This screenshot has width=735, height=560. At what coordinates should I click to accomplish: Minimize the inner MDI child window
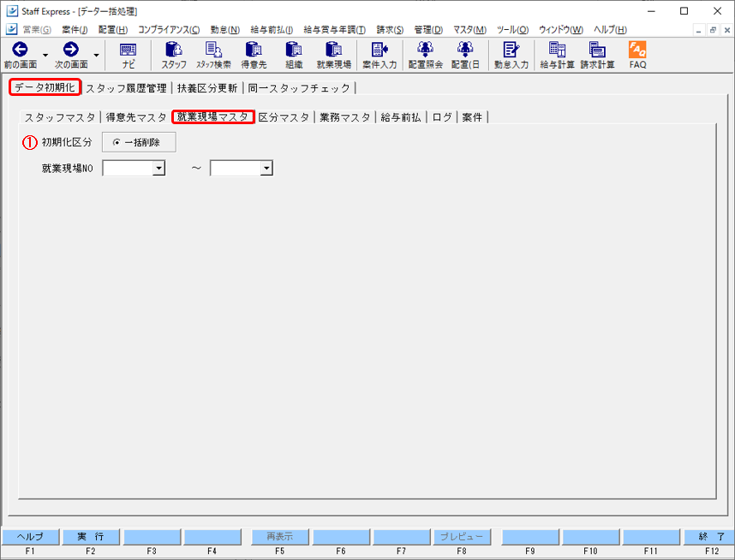pos(699,30)
